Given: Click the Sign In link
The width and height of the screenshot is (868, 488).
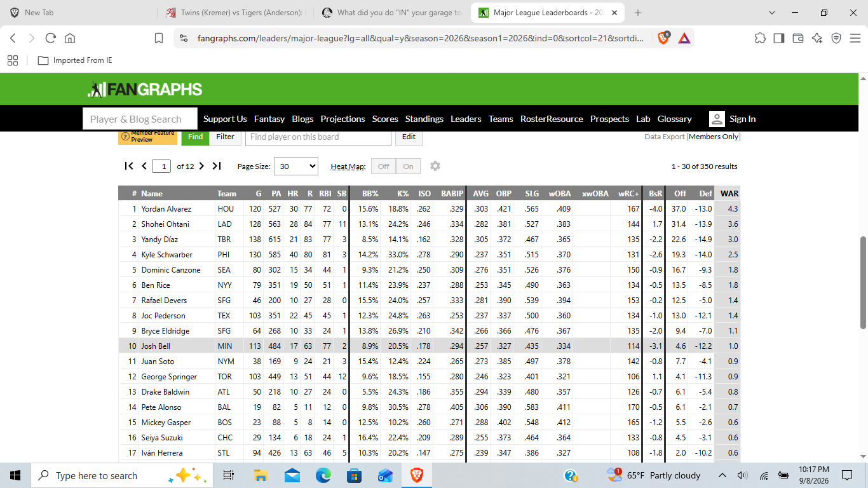Looking at the screenshot, I should (x=743, y=119).
